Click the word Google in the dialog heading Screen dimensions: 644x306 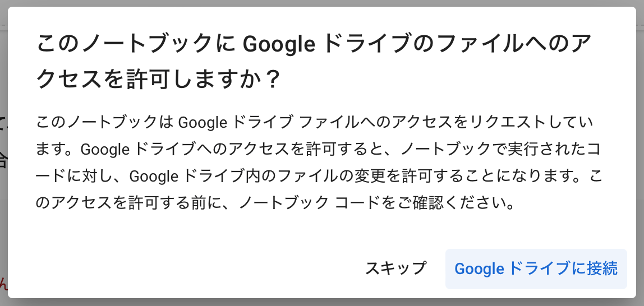[x=280, y=44]
